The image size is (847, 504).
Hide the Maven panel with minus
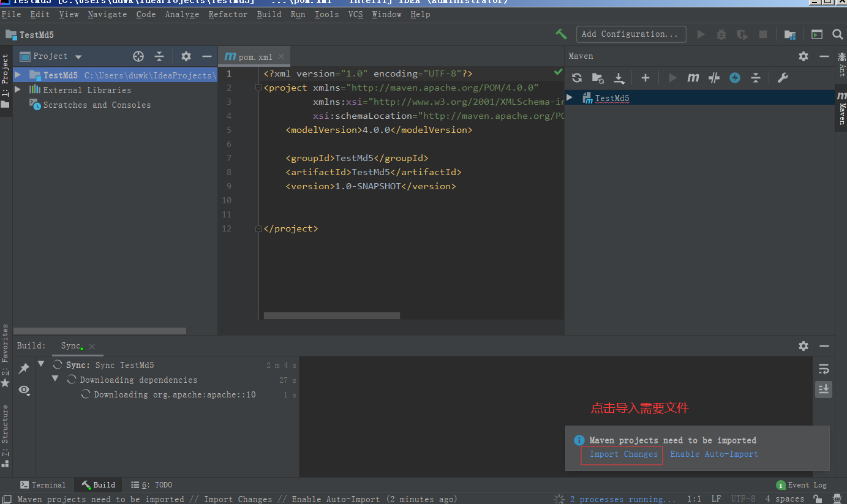824,56
